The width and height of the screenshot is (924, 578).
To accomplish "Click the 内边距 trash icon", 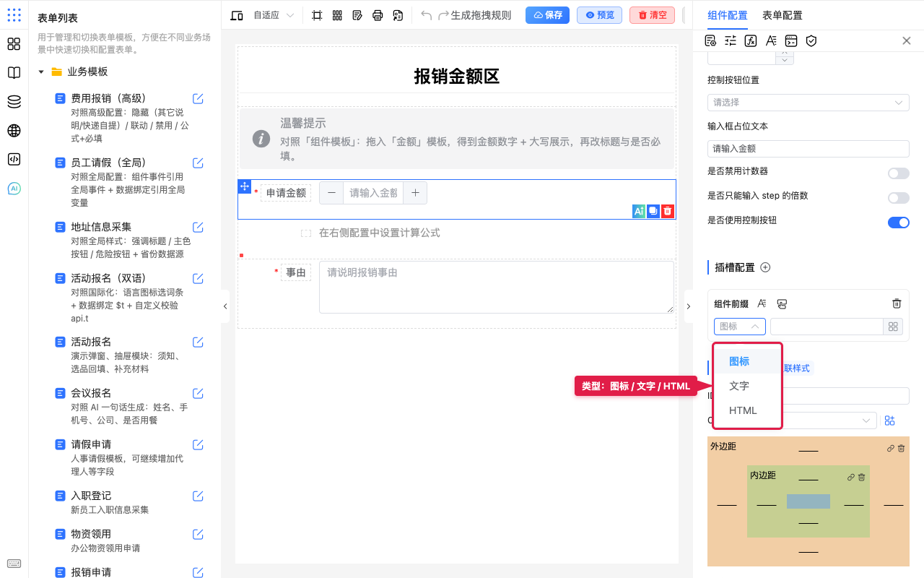I will [x=862, y=477].
